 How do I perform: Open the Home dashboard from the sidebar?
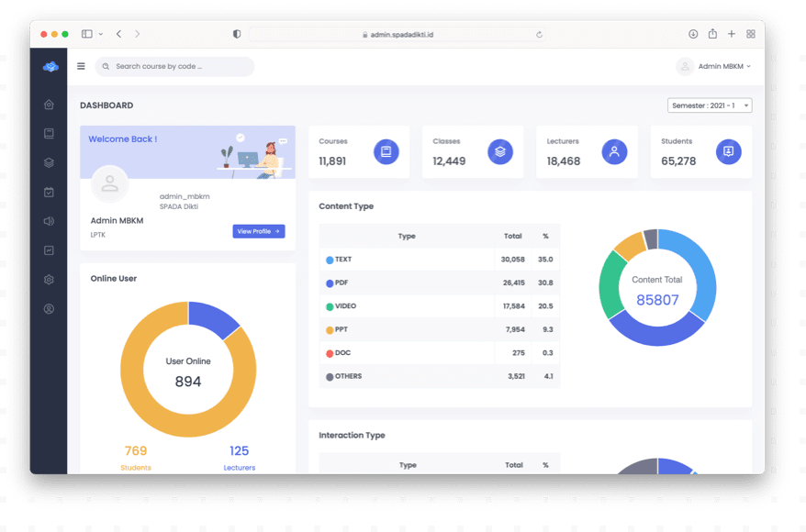click(49, 105)
